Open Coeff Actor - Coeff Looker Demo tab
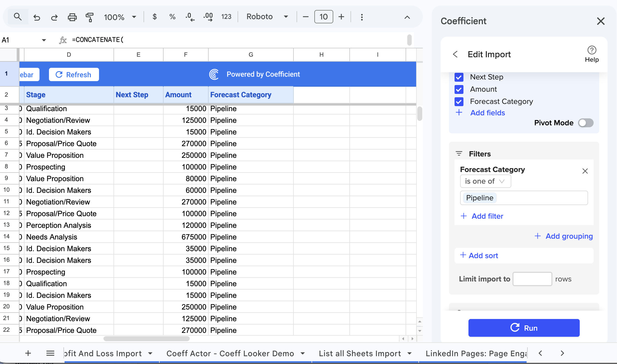617x364 pixels. pos(230,353)
